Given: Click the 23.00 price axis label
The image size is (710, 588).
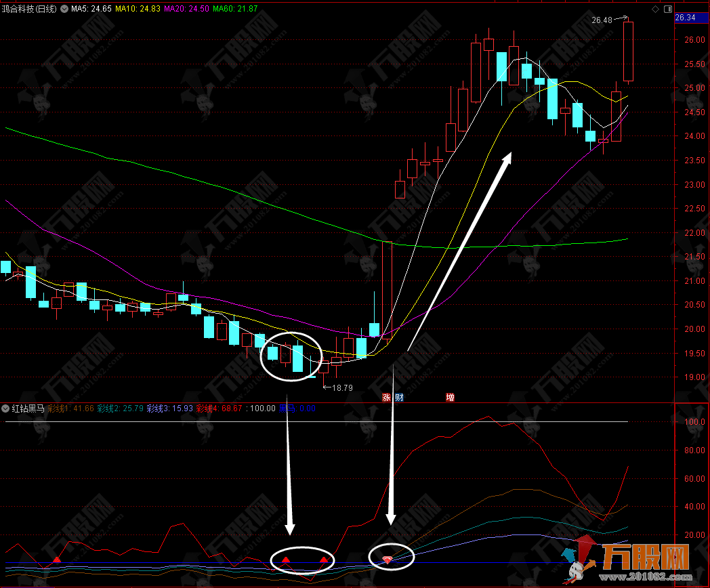Looking at the screenshot, I should (x=694, y=185).
